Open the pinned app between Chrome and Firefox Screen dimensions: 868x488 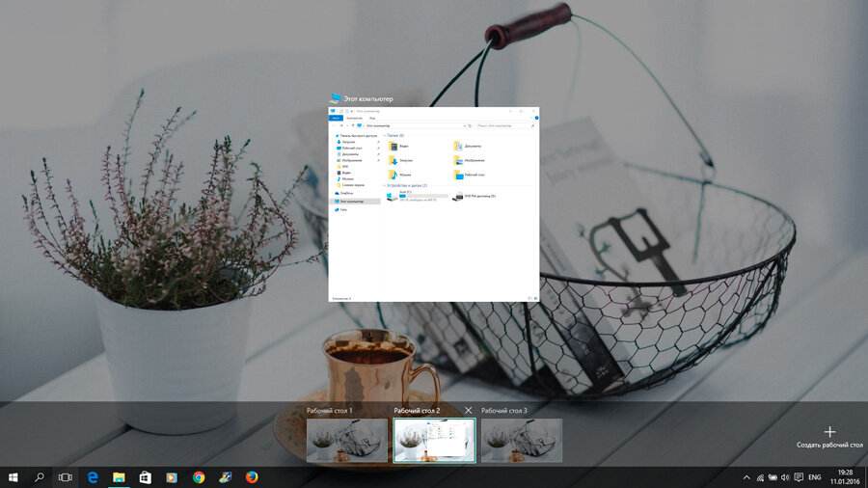click(x=225, y=477)
